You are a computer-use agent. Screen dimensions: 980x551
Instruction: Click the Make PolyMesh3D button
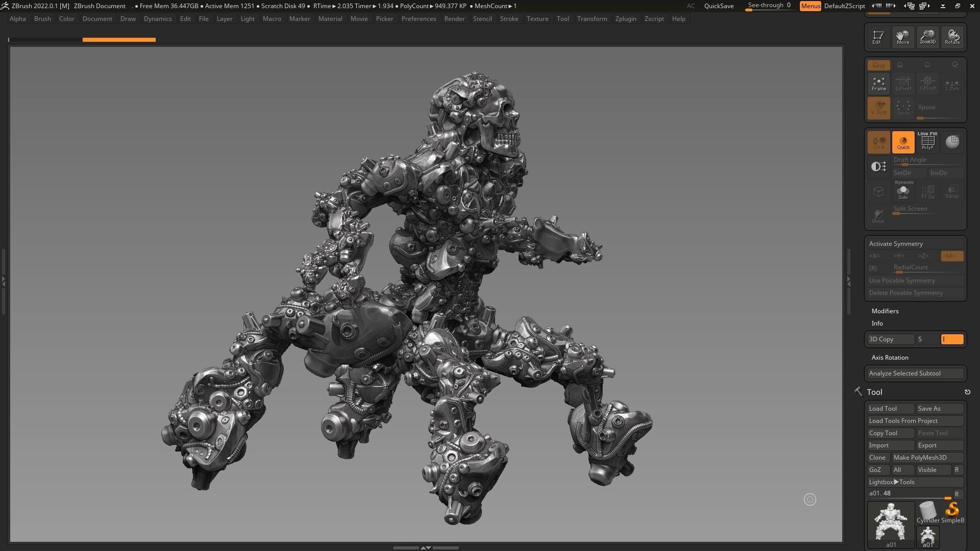(927, 458)
